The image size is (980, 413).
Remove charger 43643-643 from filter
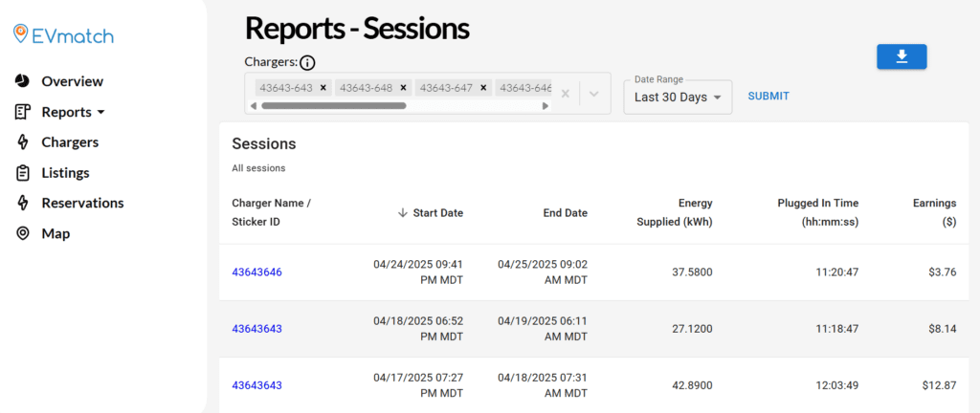[x=323, y=88]
